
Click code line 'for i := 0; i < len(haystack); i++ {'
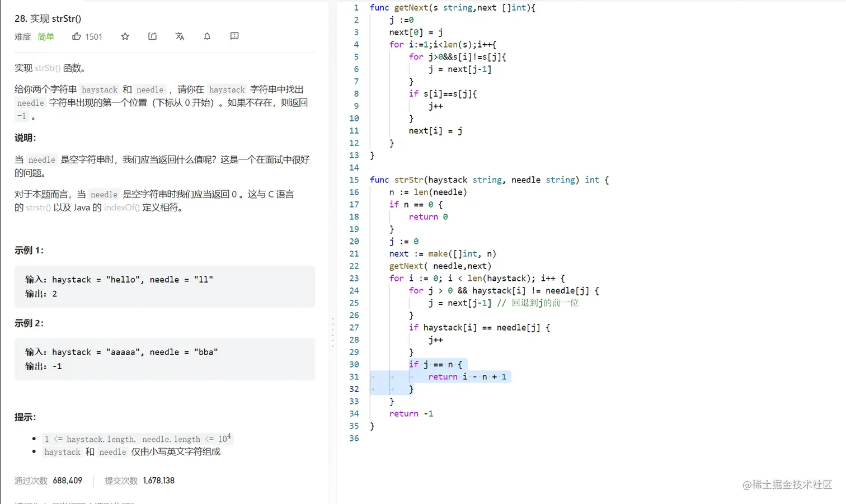[477, 279]
